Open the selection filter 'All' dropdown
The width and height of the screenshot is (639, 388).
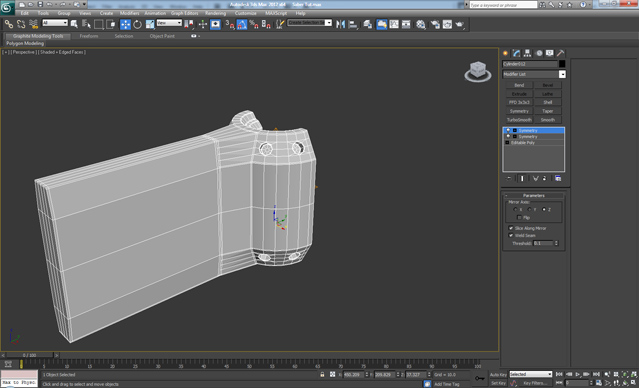click(x=55, y=23)
